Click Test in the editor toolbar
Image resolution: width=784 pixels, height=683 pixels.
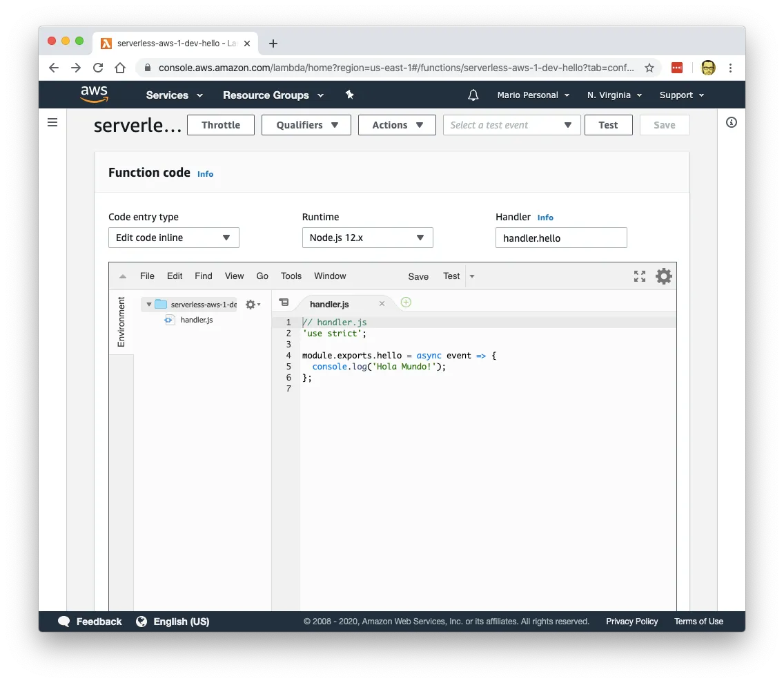[x=451, y=276]
